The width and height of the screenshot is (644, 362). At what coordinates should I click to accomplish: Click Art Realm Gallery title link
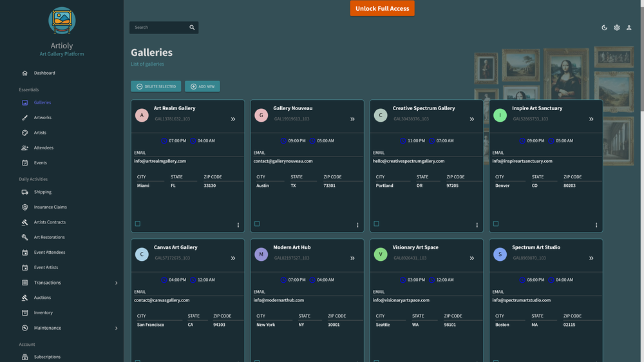tap(175, 108)
